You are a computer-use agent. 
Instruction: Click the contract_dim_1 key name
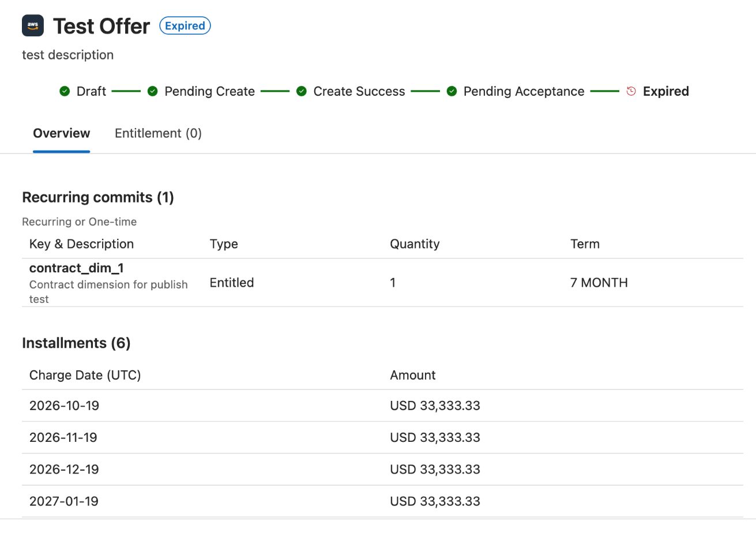tap(77, 268)
